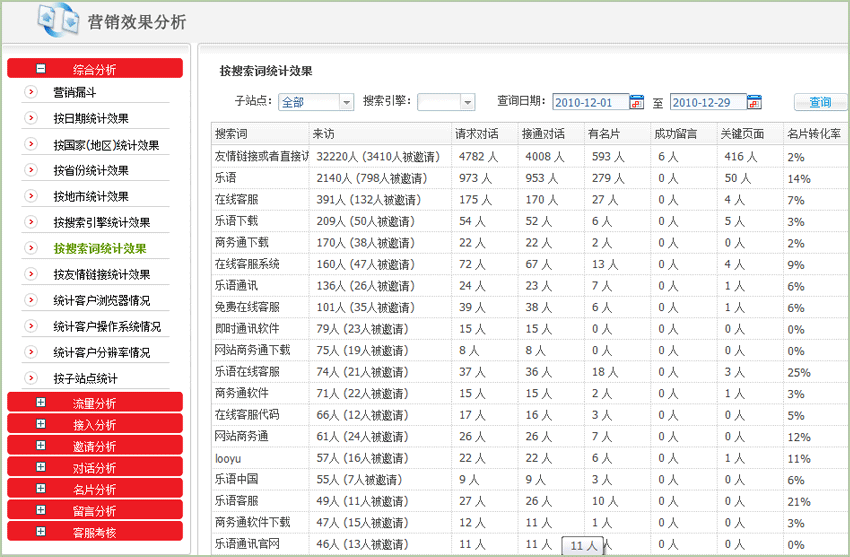This screenshot has height=557, width=850.
Task: Click arrow icon beside 按省份统计效果
Action: point(31,170)
